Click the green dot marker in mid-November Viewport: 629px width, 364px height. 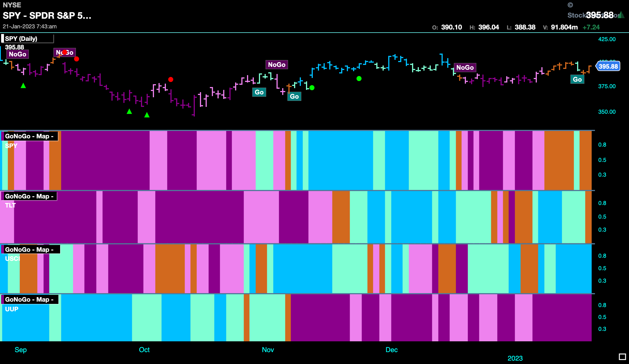click(x=312, y=88)
